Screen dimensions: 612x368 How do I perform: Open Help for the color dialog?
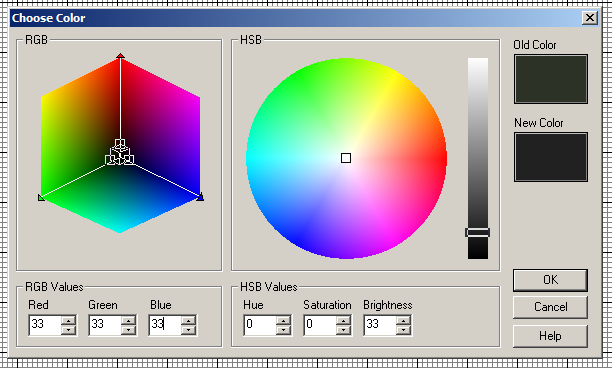coord(550,336)
